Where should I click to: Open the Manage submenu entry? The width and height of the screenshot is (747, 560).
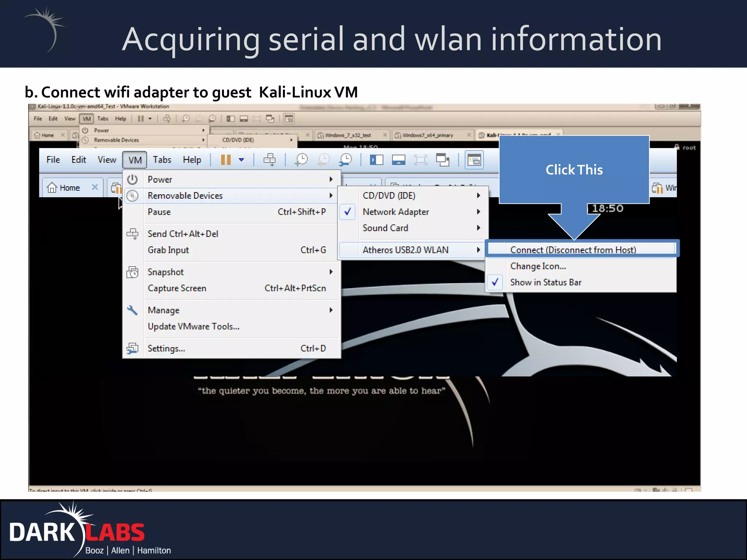[232, 310]
